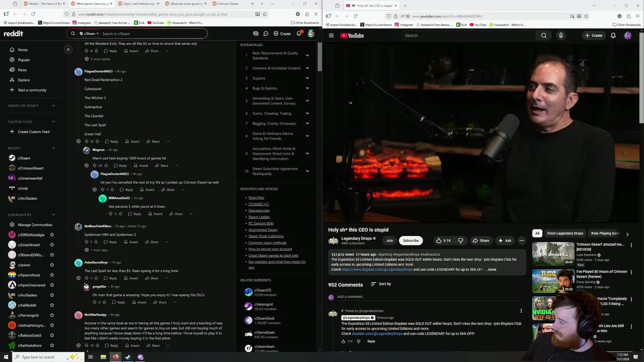644x362 pixels.
Task: Collapse PlagueDoctor66623's comment thread
Action: [78, 141]
